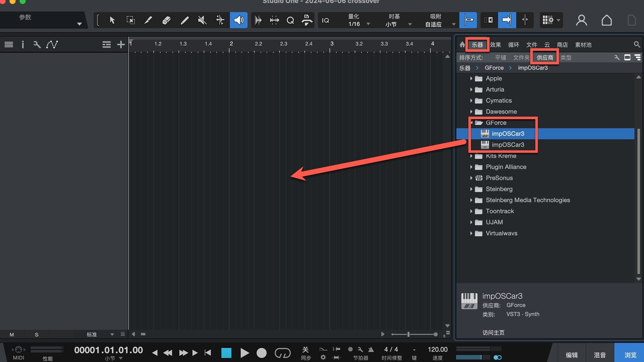Viewport: 644px width, 362px height.
Task: Expand the Arturia vendor folder
Action: (x=471, y=89)
